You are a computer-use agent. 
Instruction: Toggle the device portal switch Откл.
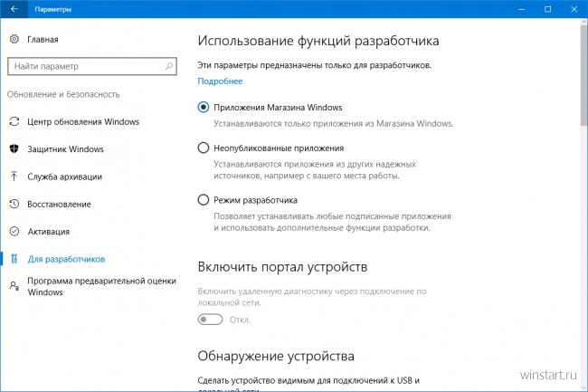tap(210, 320)
